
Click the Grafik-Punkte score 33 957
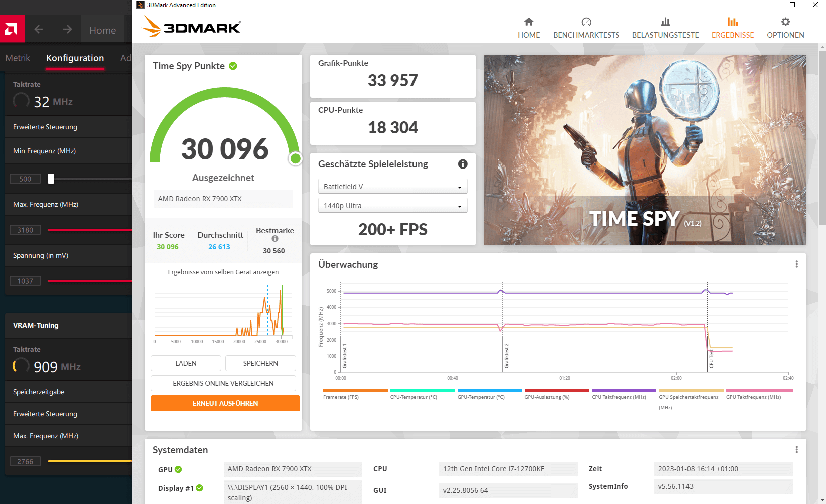[x=392, y=80]
